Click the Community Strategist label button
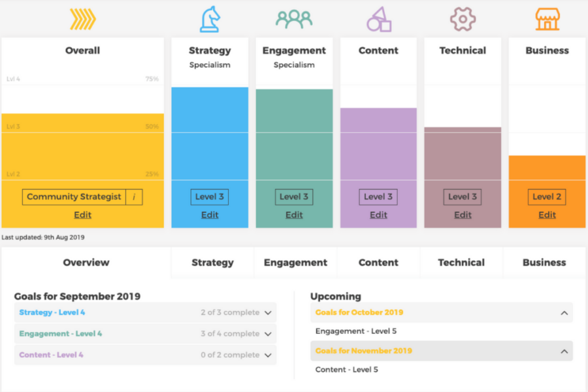This screenshot has height=392, width=588. click(x=74, y=197)
